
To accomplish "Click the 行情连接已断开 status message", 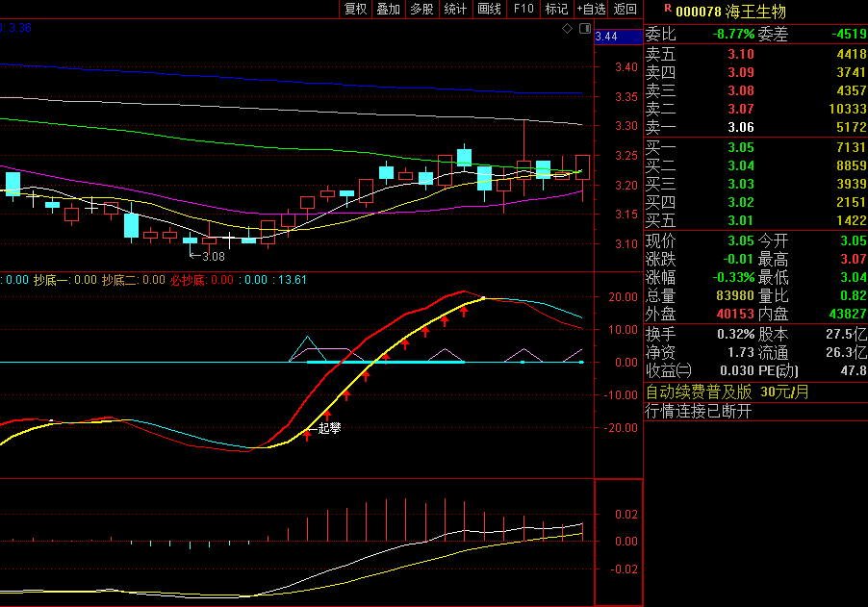I will tap(699, 411).
